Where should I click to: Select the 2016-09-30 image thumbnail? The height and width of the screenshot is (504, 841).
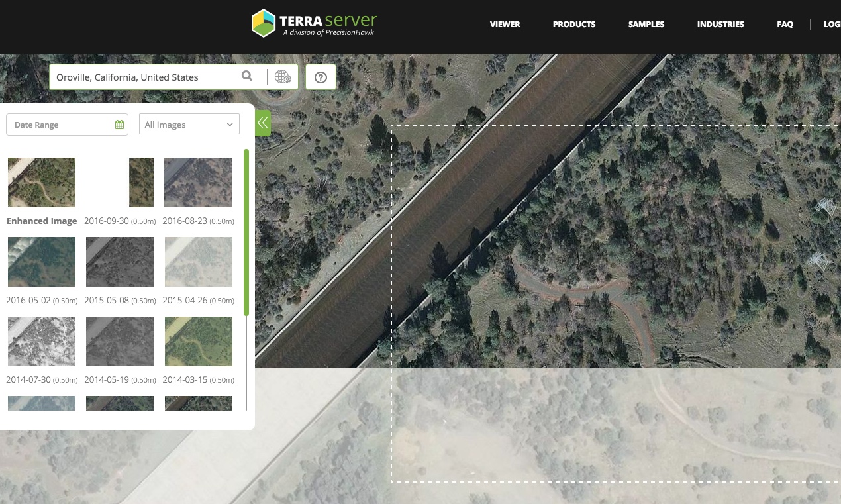point(140,182)
